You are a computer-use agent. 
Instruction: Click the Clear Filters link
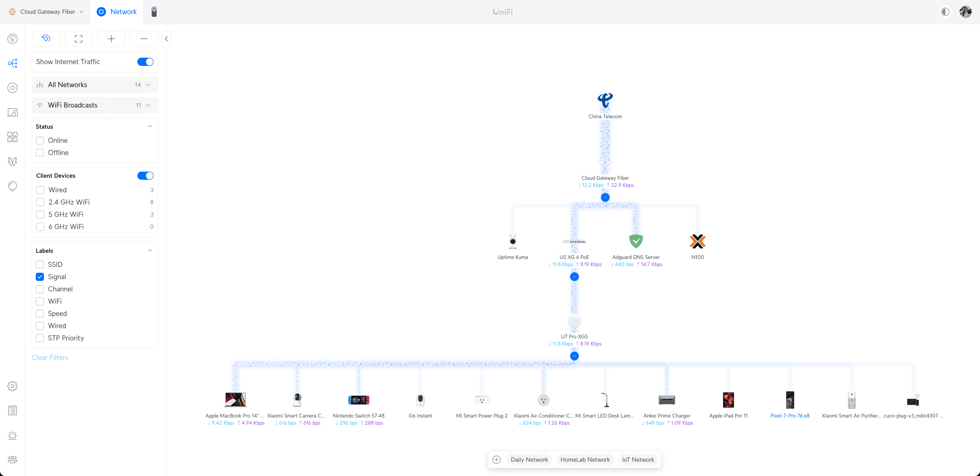click(50, 358)
